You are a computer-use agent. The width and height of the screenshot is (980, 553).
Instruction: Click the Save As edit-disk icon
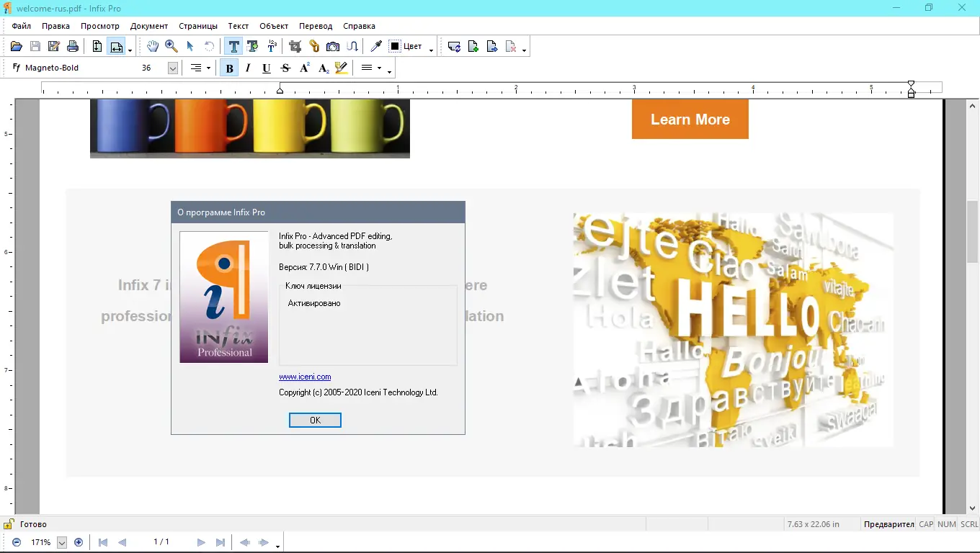coord(54,47)
